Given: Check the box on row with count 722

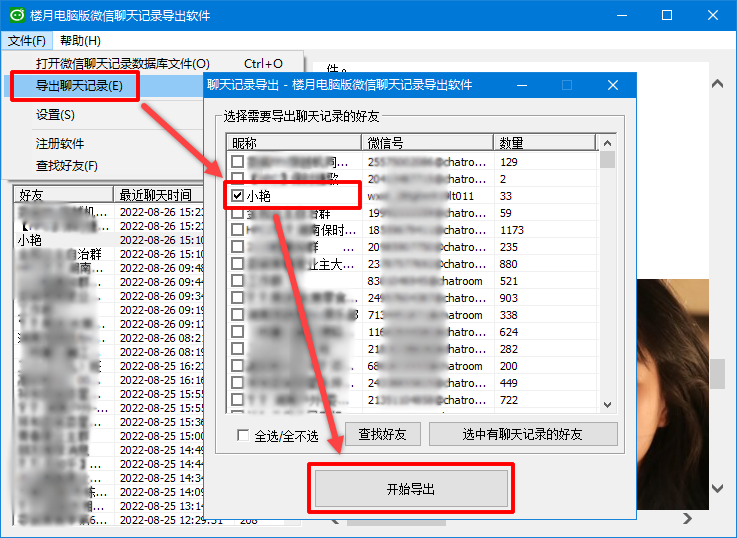Looking at the screenshot, I should (237, 400).
